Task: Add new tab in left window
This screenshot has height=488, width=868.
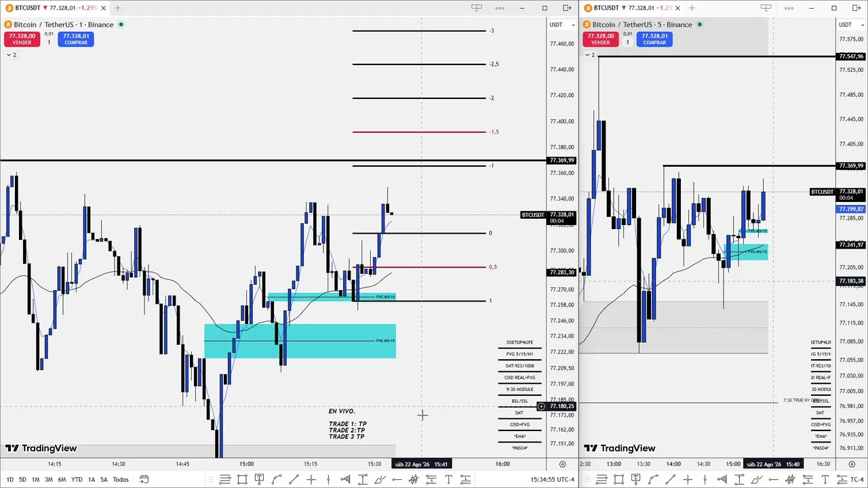Action: click(x=117, y=8)
